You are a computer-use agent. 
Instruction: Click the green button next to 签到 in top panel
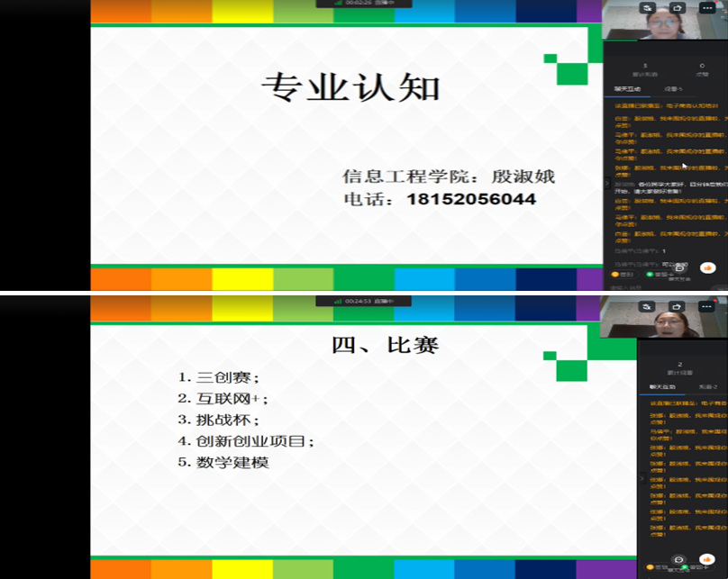[651, 274]
